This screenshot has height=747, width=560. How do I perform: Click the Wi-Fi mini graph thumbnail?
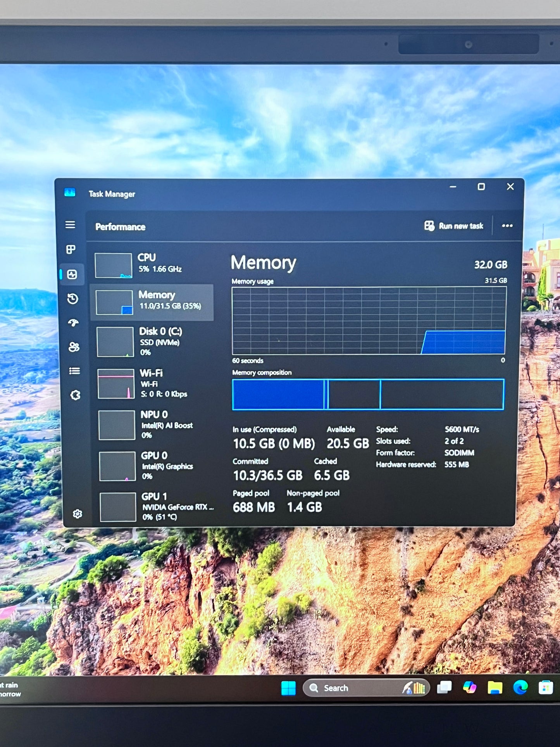(116, 384)
